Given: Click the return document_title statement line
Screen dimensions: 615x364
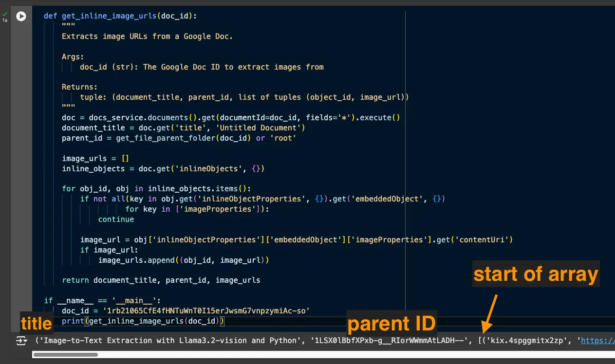Looking at the screenshot, I should (x=161, y=280).
